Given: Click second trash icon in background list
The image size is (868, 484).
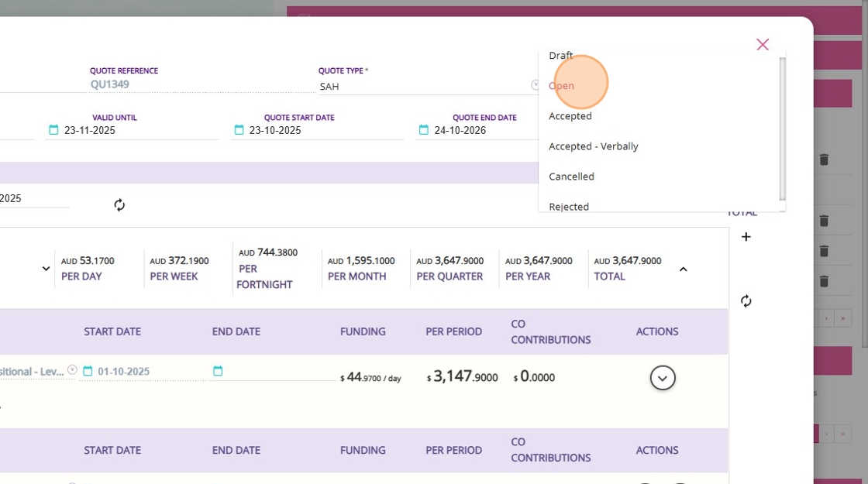Looking at the screenshot, I should [x=824, y=221].
